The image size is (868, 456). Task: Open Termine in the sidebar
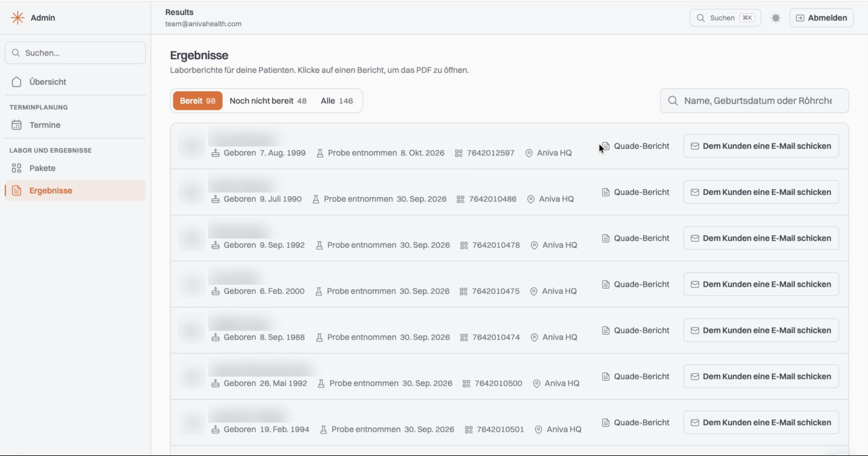click(75, 125)
